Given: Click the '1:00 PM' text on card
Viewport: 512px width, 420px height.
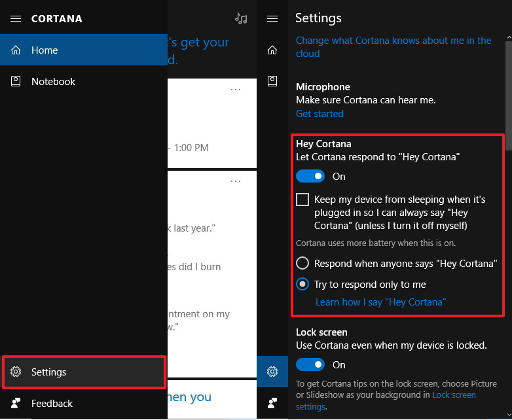Looking at the screenshot, I should pyautogui.click(x=191, y=148).
